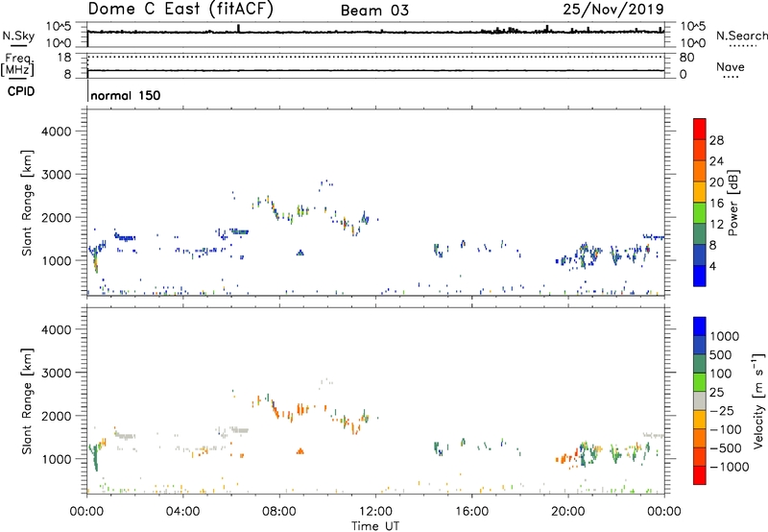Screen dimensions: 768x532
Task: Click the "4" label on the Power color bar
Action: pos(712,266)
